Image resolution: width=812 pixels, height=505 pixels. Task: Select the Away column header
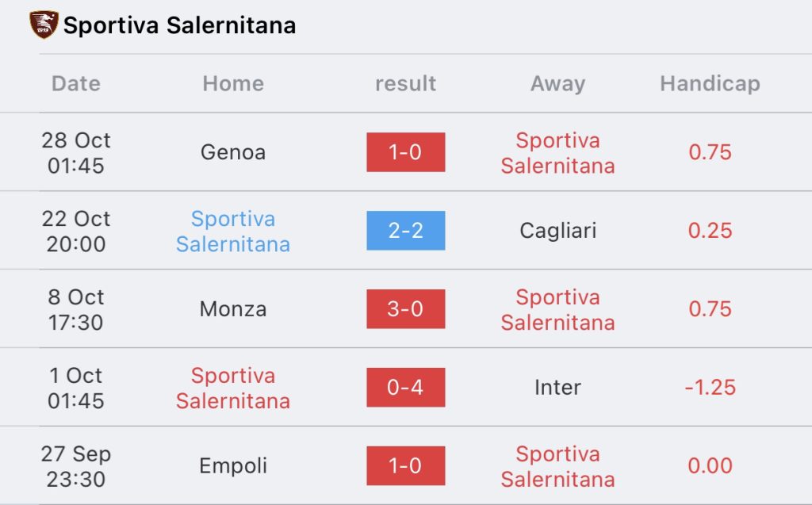click(x=557, y=83)
